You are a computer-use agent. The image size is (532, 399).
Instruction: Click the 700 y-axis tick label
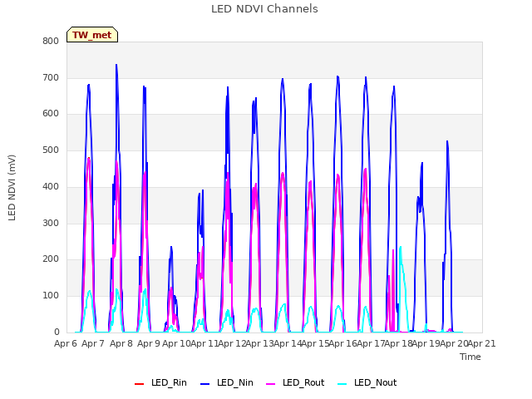[51, 77]
